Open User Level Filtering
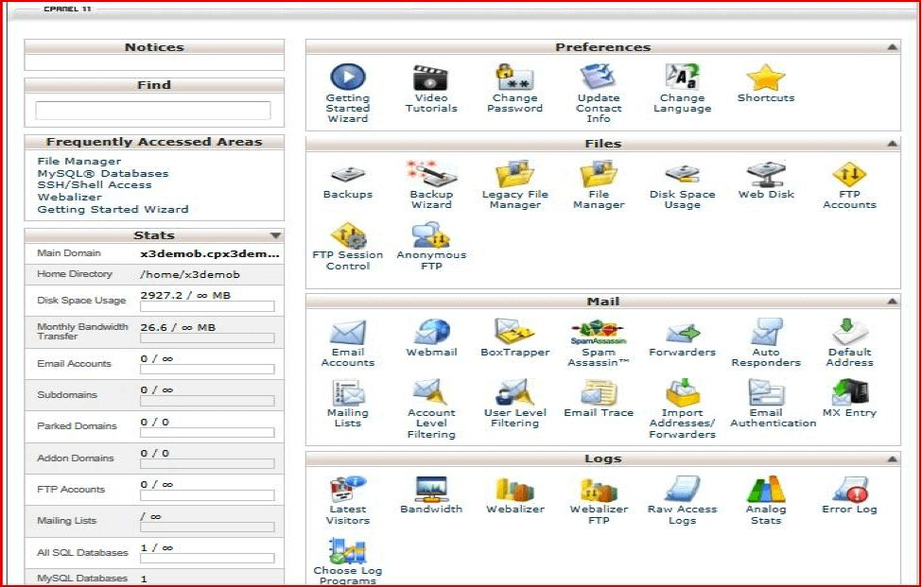 (x=514, y=392)
